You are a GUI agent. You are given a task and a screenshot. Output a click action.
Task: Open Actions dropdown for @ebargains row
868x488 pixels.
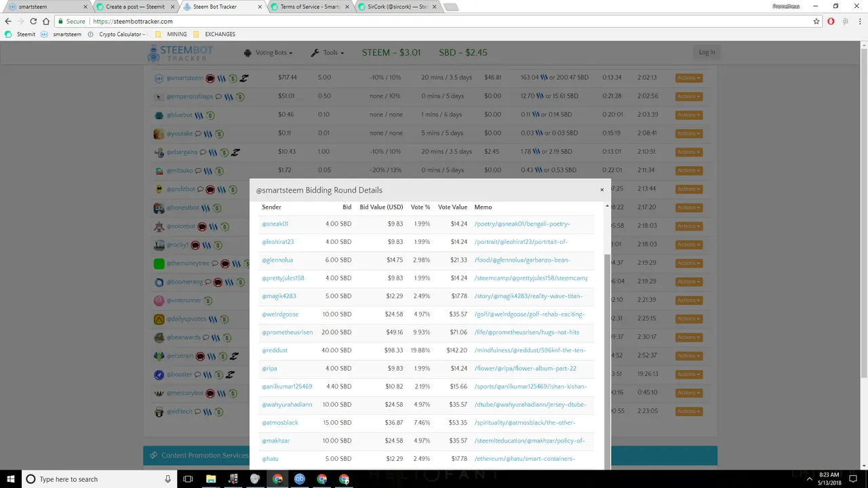click(688, 152)
